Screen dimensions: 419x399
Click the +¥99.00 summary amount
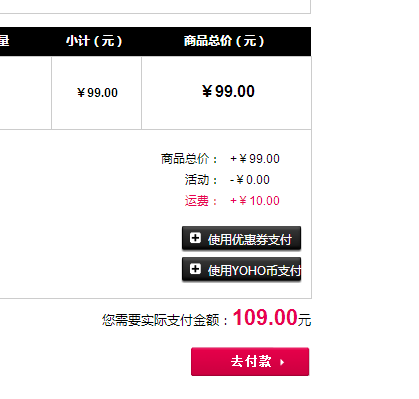pyautogui.click(x=255, y=159)
